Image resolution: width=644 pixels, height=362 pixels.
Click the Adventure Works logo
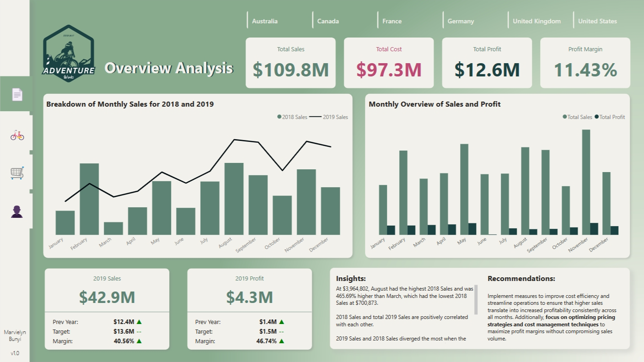tap(69, 54)
